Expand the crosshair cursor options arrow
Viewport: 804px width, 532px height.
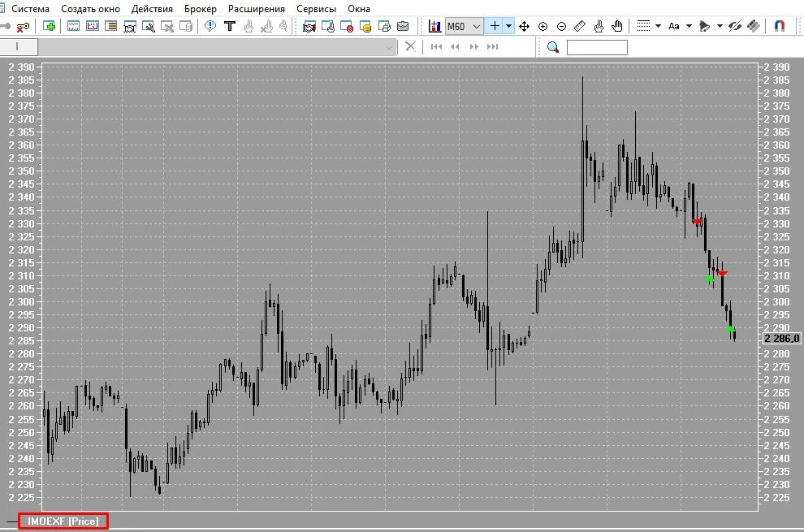(x=508, y=26)
